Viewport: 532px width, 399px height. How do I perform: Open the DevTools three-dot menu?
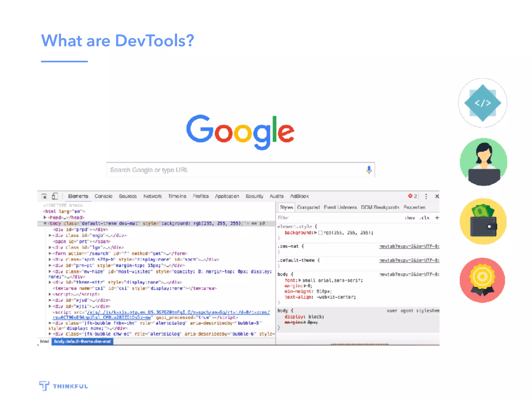(x=426, y=196)
